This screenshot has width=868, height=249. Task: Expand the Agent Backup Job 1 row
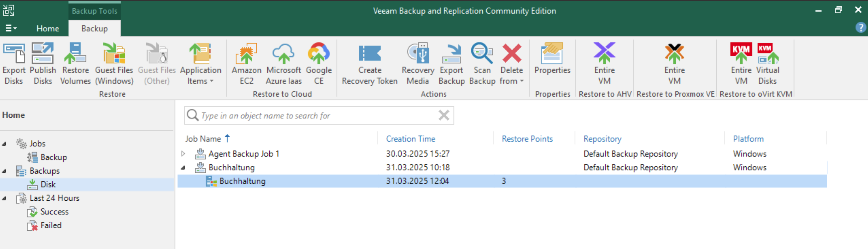pyautogui.click(x=183, y=154)
